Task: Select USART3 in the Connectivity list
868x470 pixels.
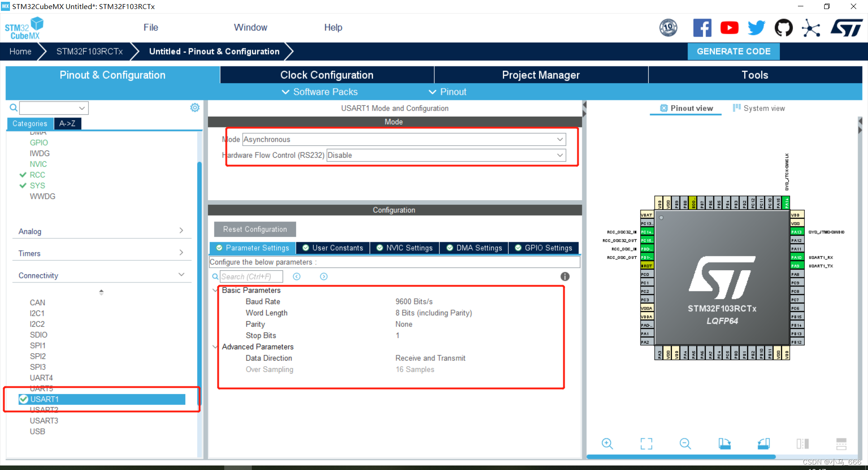Action: click(44, 421)
